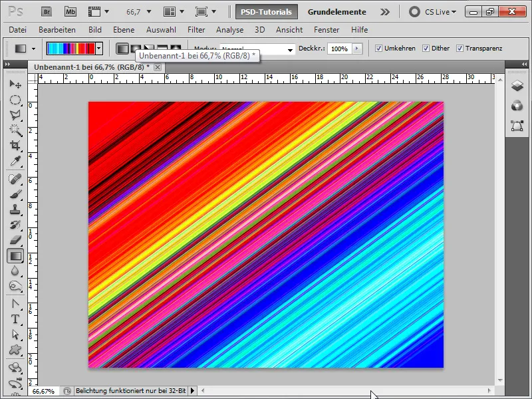This screenshot has height=399, width=532.
Task: Toggle the Transparenz checkbox
Action: [x=460, y=48]
